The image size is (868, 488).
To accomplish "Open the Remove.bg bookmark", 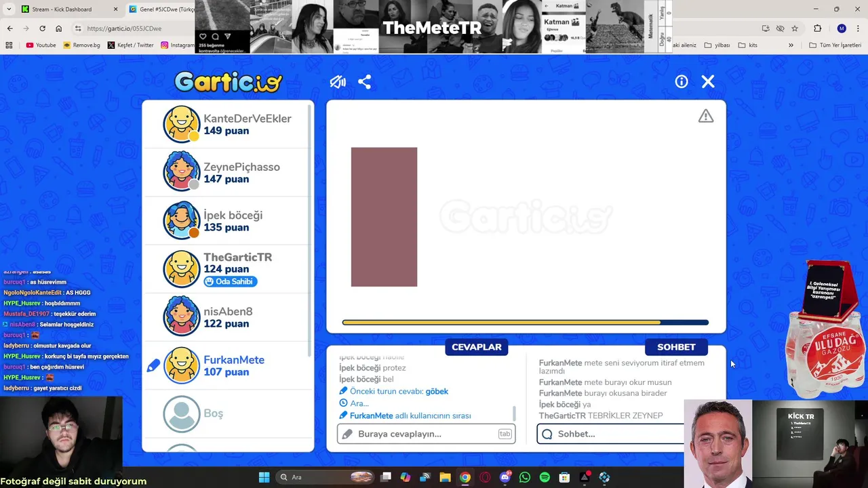I will coord(81,45).
